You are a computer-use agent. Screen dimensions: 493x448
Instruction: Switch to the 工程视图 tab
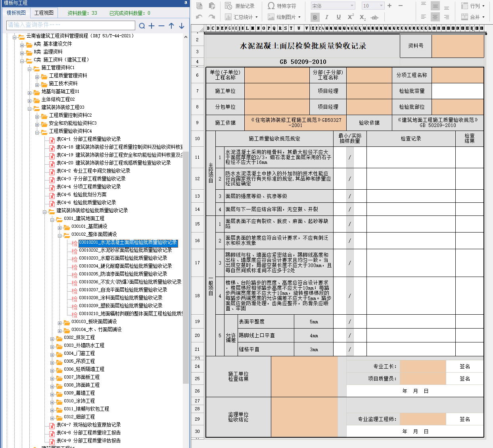(x=44, y=13)
